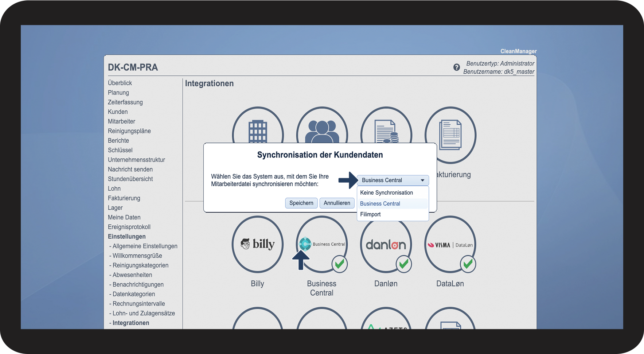Open the invoice sheet icon circle

[450, 135]
